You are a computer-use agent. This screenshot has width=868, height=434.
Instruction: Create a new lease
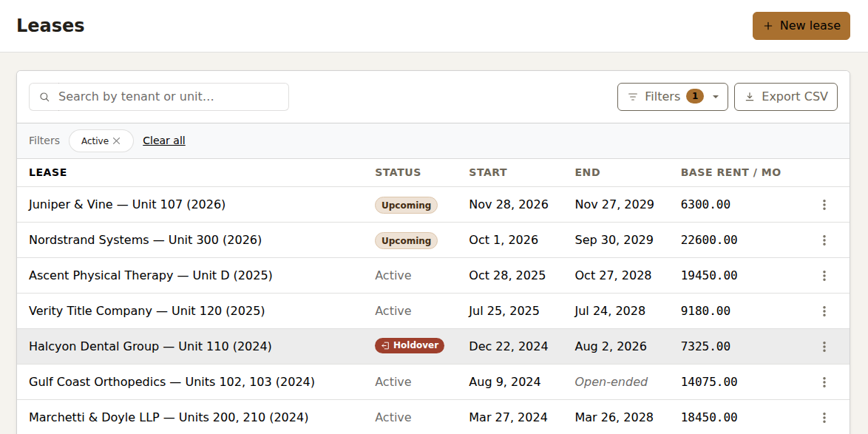pyautogui.click(x=801, y=26)
